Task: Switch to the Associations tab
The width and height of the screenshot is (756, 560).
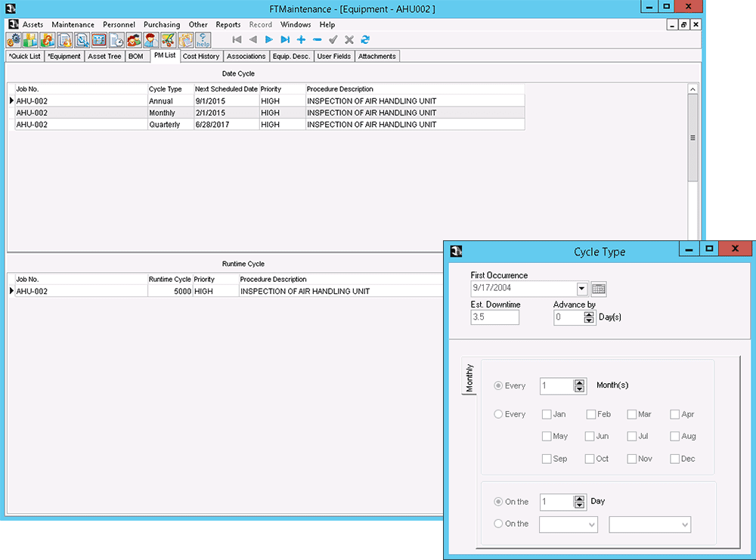Action: [246, 57]
